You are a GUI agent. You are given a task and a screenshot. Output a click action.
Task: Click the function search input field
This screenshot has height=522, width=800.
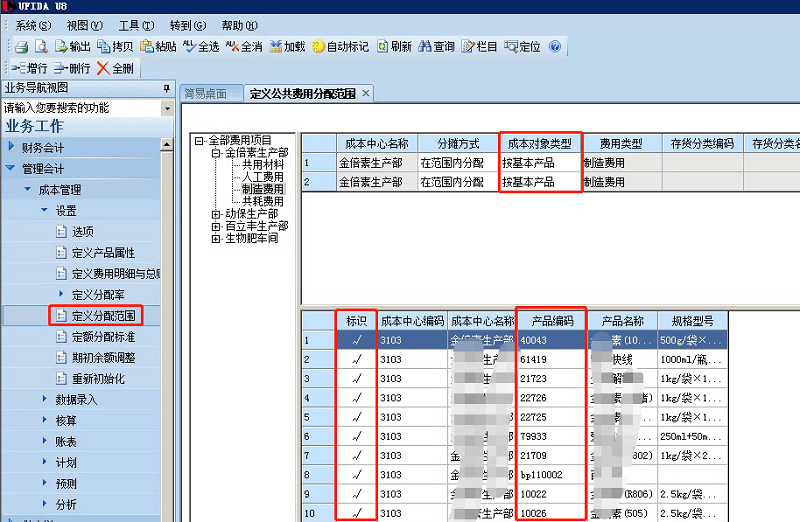(82, 108)
